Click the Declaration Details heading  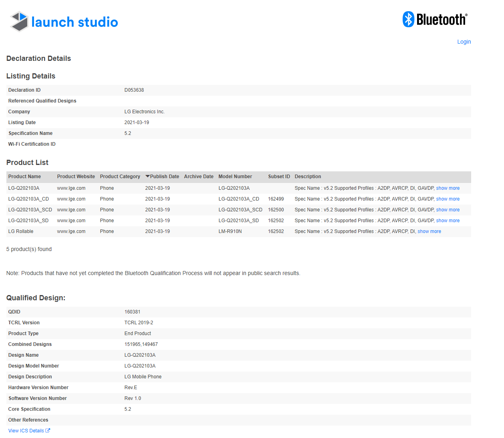(38, 58)
